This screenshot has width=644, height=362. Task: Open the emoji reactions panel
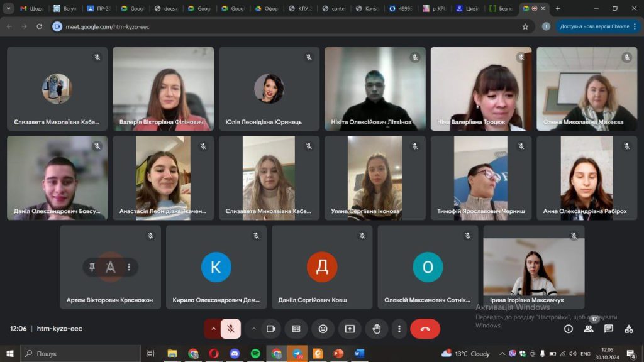click(x=323, y=329)
